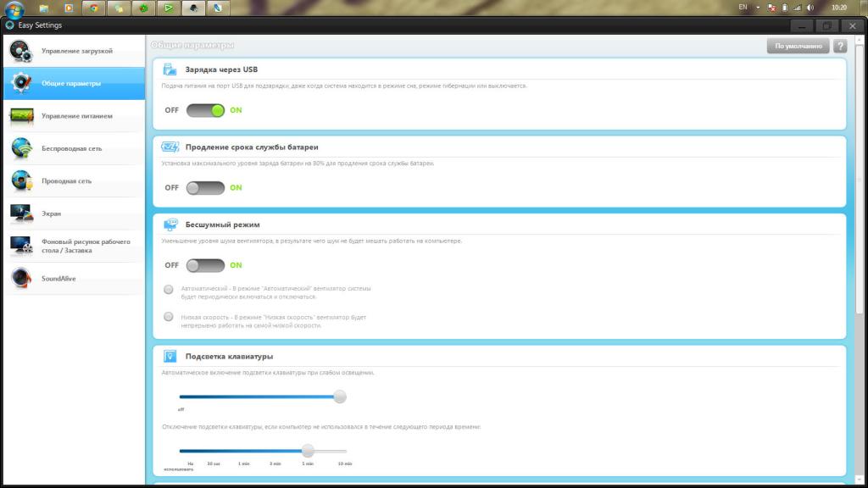Click the 10:20 system clock

click(x=839, y=7)
